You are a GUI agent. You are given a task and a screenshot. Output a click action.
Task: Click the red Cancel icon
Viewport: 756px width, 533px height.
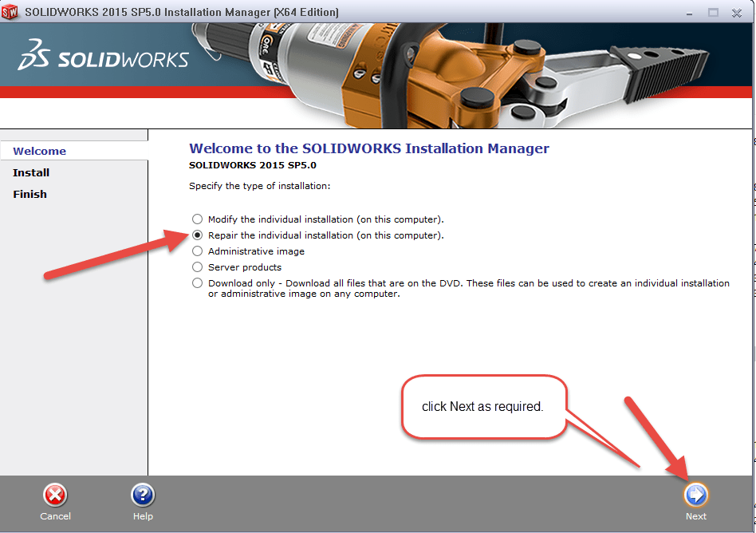(55, 495)
